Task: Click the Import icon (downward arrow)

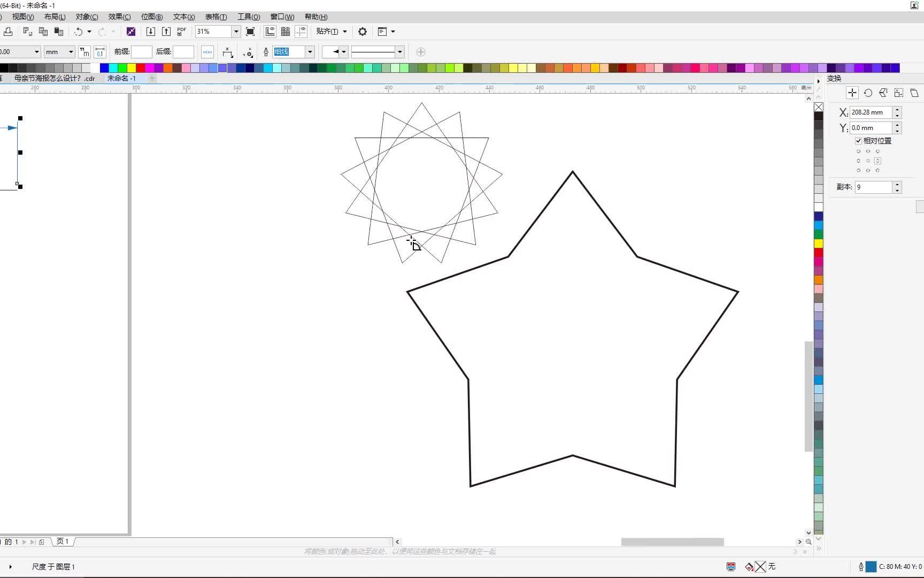Action: click(151, 32)
